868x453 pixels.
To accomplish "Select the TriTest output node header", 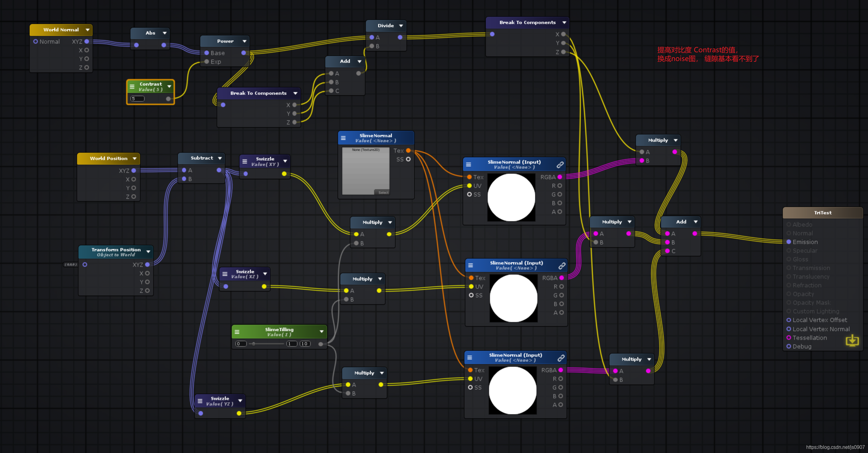I will point(822,213).
